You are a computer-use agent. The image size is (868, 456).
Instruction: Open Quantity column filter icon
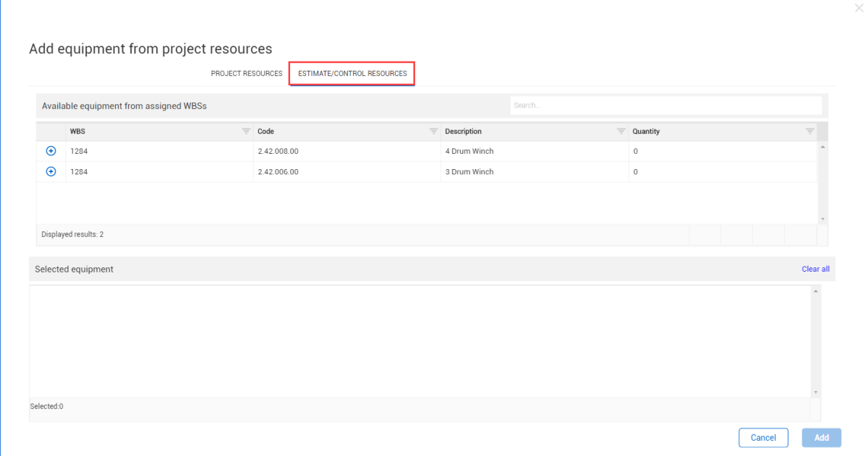click(x=809, y=132)
